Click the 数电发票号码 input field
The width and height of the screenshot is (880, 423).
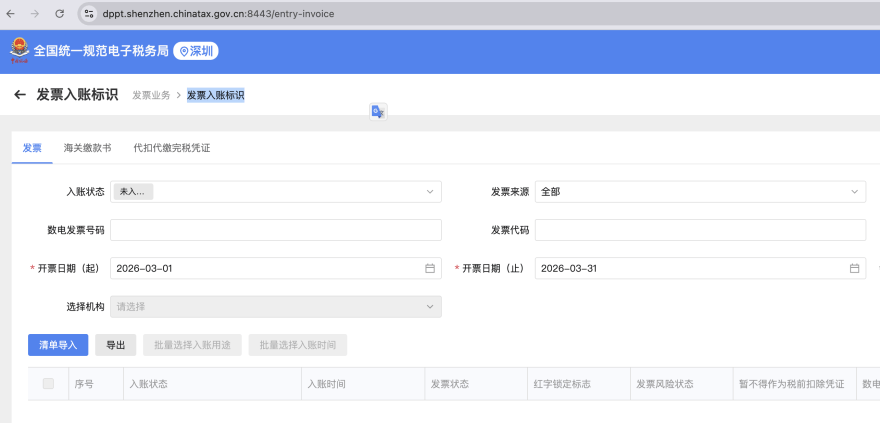coord(275,230)
